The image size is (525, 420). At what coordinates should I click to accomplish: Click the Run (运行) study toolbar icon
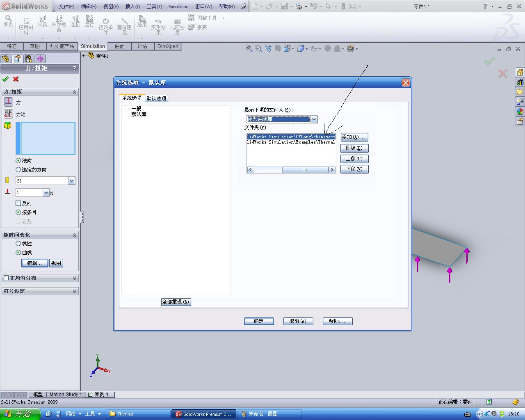click(89, 21)
